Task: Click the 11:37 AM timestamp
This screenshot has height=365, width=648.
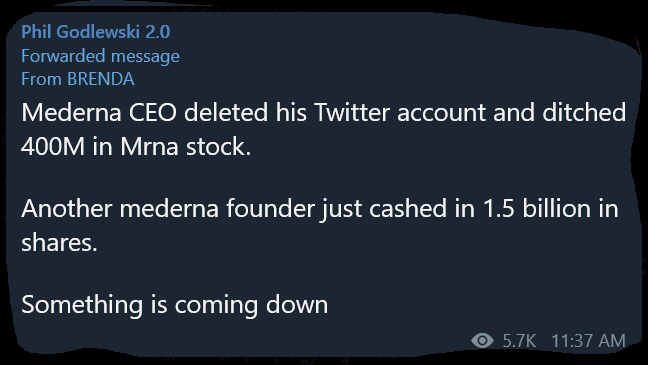Action: (x=588, y=341)
